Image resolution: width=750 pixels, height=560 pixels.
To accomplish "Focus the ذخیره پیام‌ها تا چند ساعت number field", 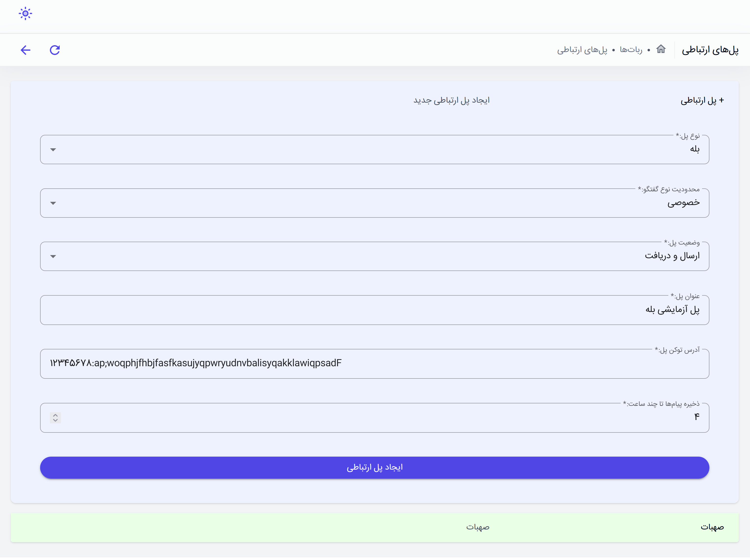I will [x=374, y=417].
